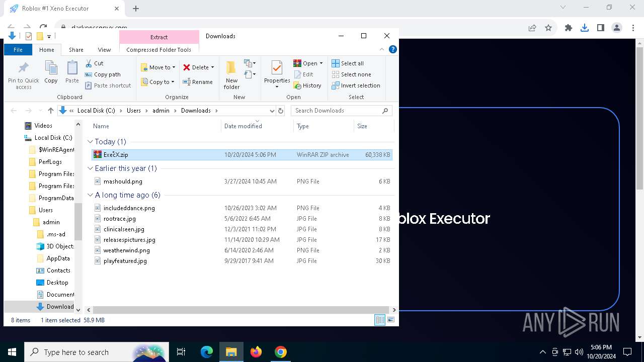
Task: Click Paste shortcut in ribbon
Action: click(108, 85)
